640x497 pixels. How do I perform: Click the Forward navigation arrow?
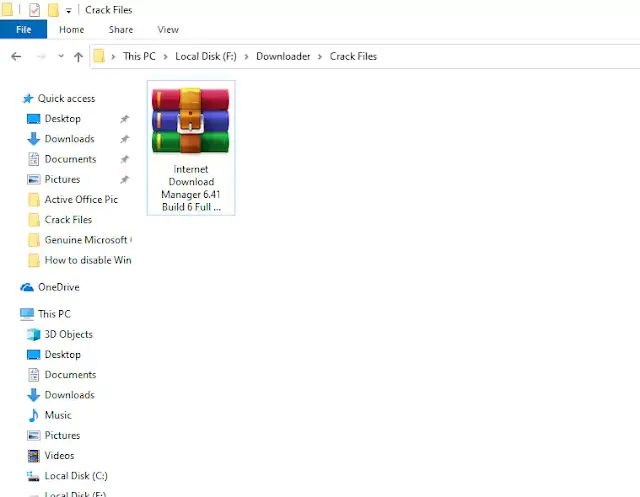pos(41,56)
